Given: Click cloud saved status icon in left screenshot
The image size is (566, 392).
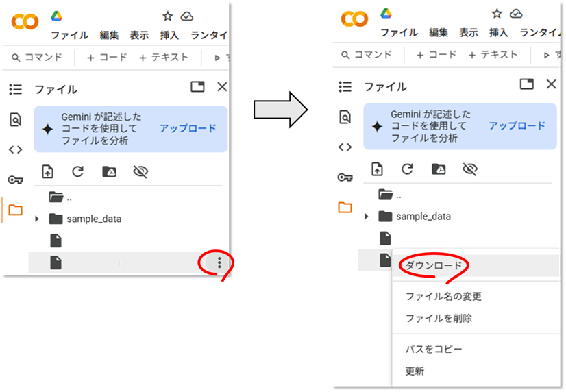Looking at the screenshot, I should [187, 16].
